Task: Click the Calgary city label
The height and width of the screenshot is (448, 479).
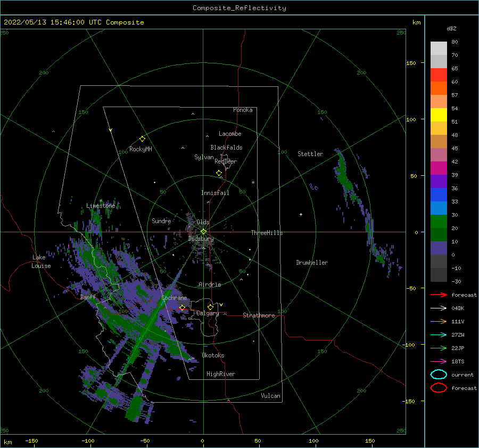Action: pyautogui.click(x=208, y=313)
